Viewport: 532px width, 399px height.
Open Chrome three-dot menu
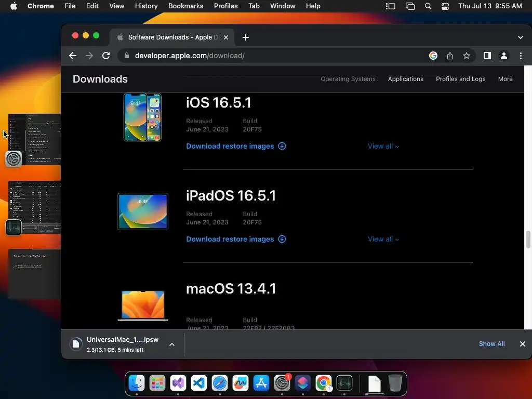[521, 56]
